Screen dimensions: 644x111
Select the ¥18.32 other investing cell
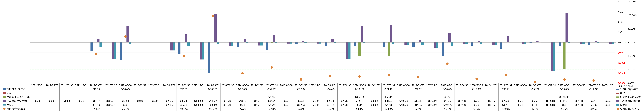coord(96,101)
